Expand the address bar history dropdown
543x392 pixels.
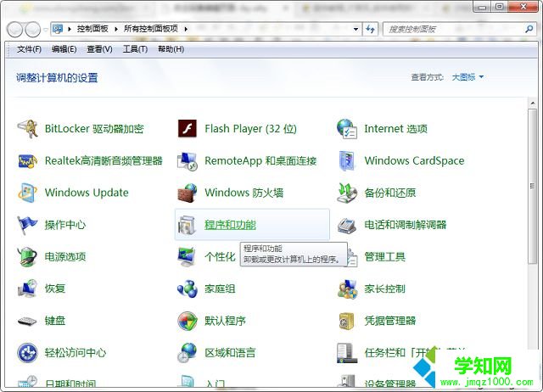(355, 29)
